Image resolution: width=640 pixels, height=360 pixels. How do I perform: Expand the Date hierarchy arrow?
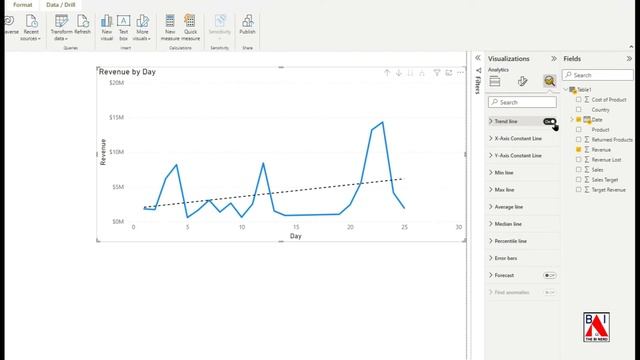point(572,120)
